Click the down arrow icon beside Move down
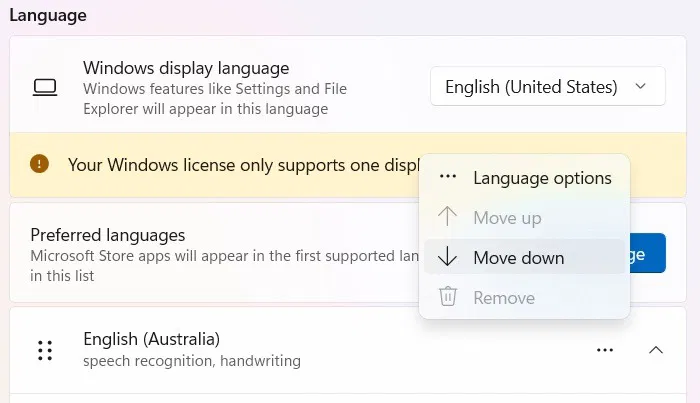Image resolution: width=700 pixels, height=403 pixels. tap(448, 257)
